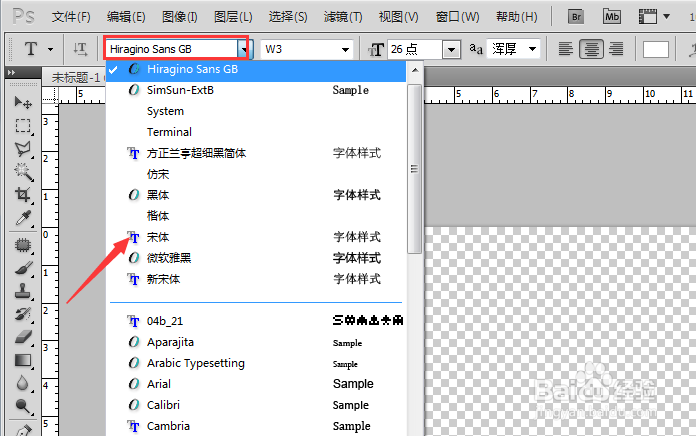Choose the System font
This screenshot has width=696, height=436.
pos(256,111)
